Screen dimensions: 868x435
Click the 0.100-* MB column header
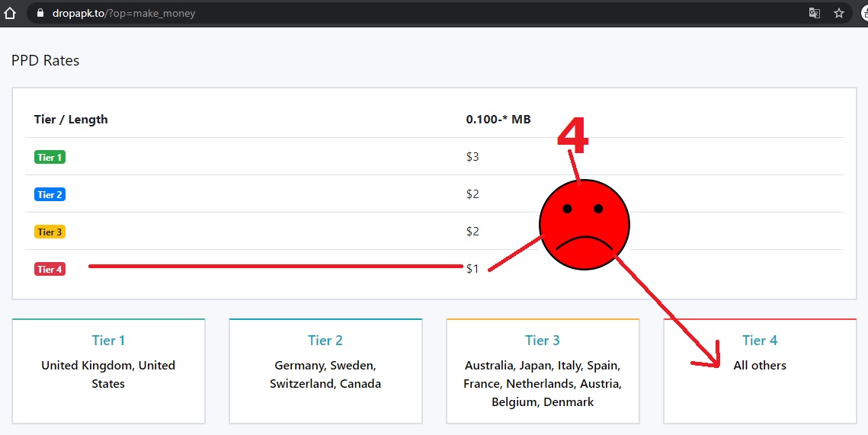(498, 120)
